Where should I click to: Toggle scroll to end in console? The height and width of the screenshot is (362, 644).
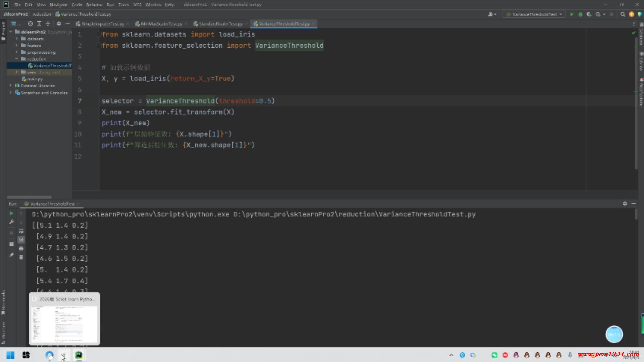pos(21,240)
